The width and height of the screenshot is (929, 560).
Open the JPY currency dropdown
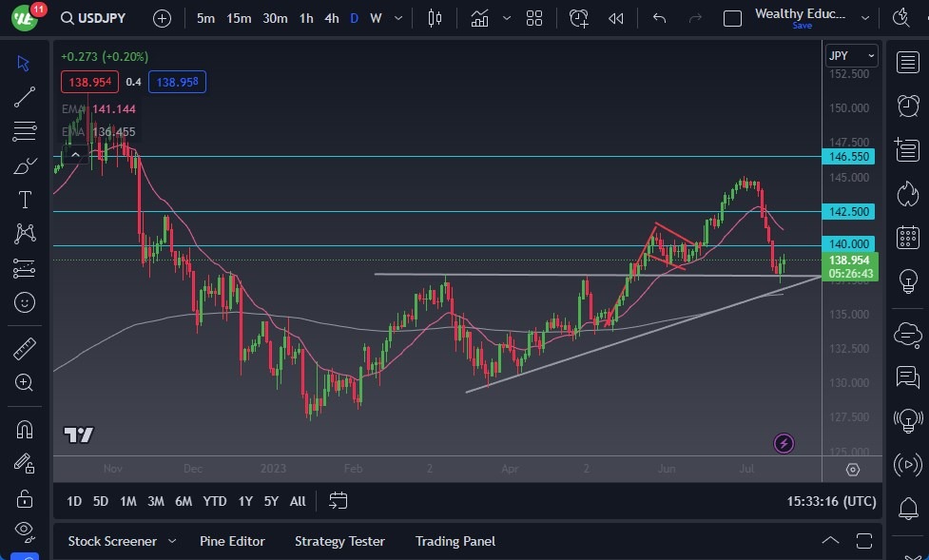[850, 55]
